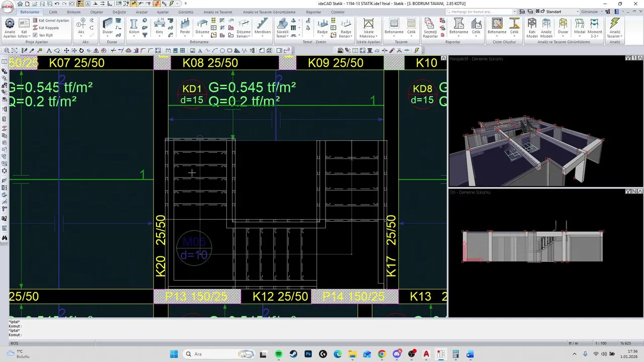Screen dimensions: 644x362
Task: Switch to the Objeler ribbon tab
Action: pos(97,12)
